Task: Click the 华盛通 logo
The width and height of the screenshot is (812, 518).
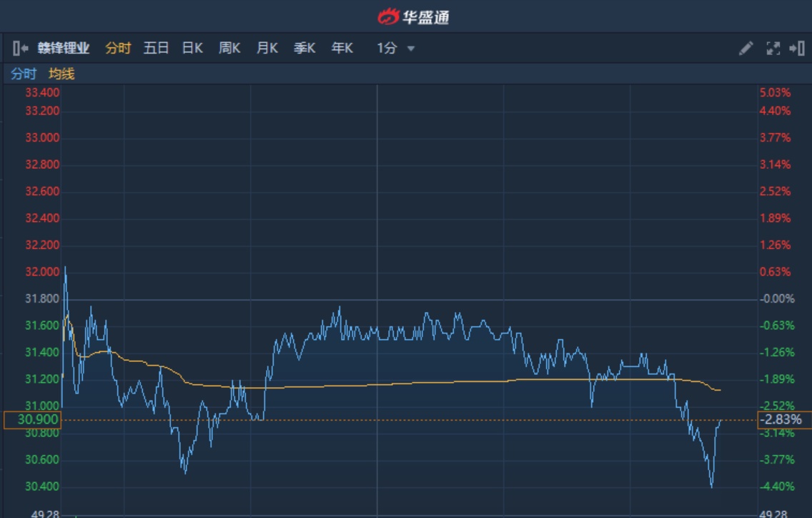Action: coord(413,16)
